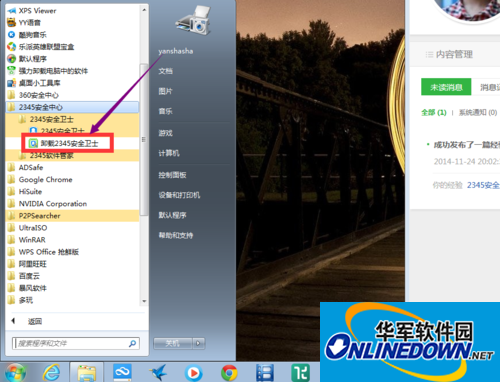This screenshot has width=500, height=382.
Task: Open 帮助和支持
Action: [x=176, y=235]
